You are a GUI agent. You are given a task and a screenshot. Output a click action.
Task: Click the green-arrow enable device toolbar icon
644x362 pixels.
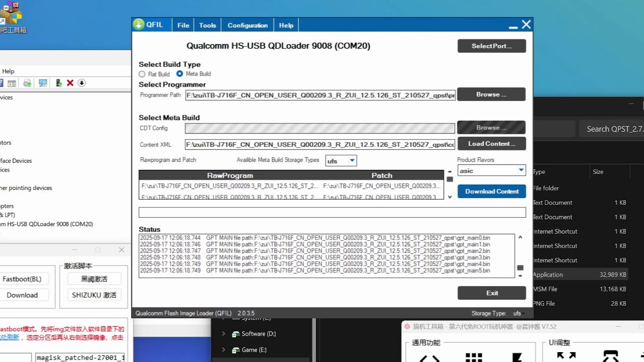pos(59,83)
